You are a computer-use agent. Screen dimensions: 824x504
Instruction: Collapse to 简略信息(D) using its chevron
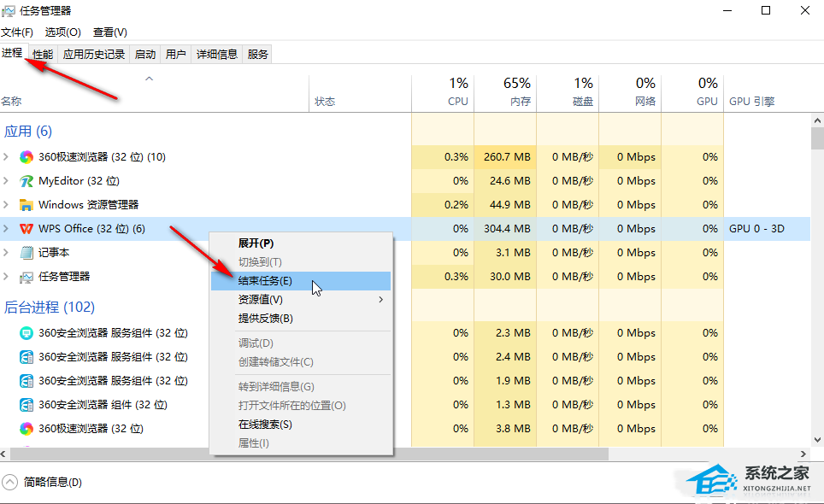click(9, 482)
